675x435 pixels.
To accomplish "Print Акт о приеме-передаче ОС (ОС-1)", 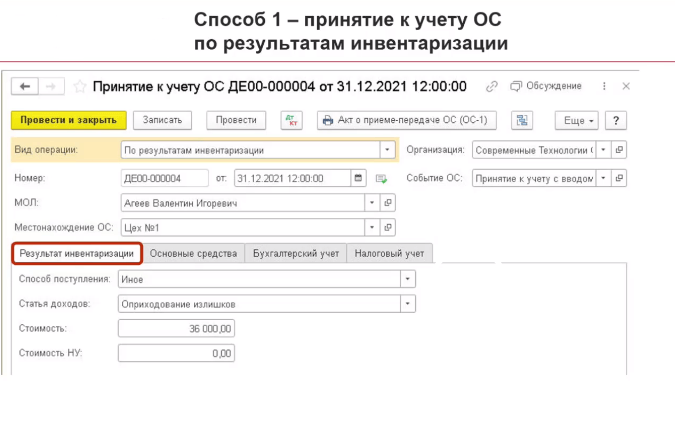I will [407, 120].
